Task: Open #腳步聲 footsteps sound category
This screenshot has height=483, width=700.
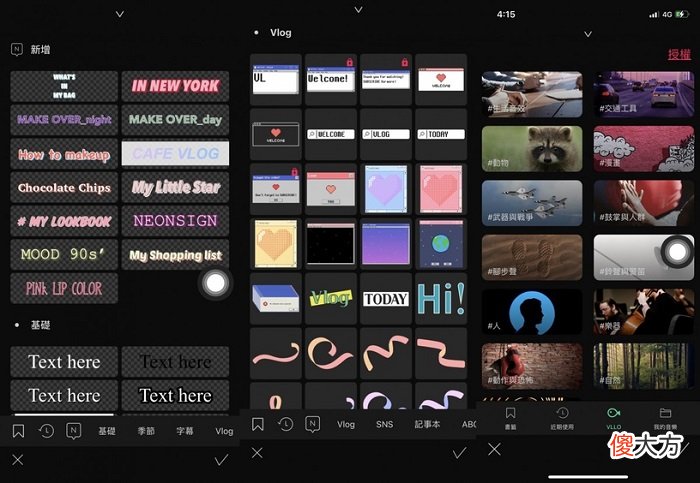Action: pyautogui.click(x=532, y=258)
